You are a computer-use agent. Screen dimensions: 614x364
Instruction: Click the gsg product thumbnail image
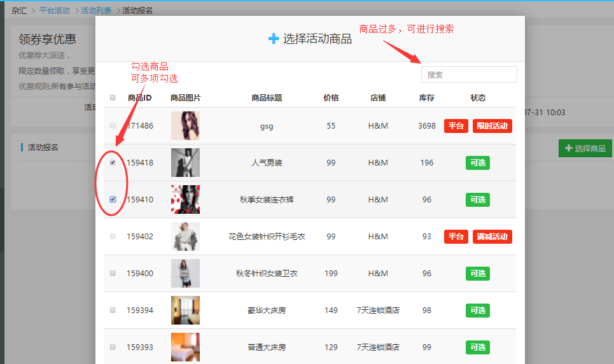pos(185,126)
